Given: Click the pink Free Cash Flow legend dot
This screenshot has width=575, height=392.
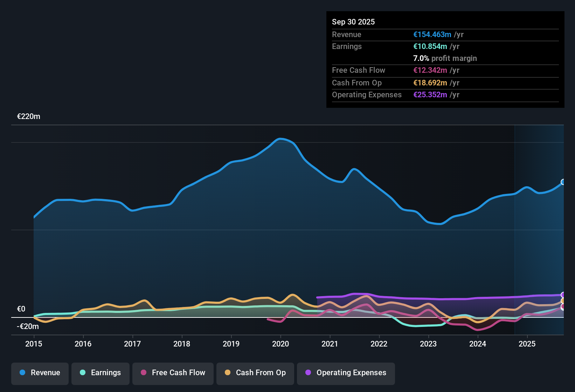Looking at the screenshot, I should pos(143,373).
